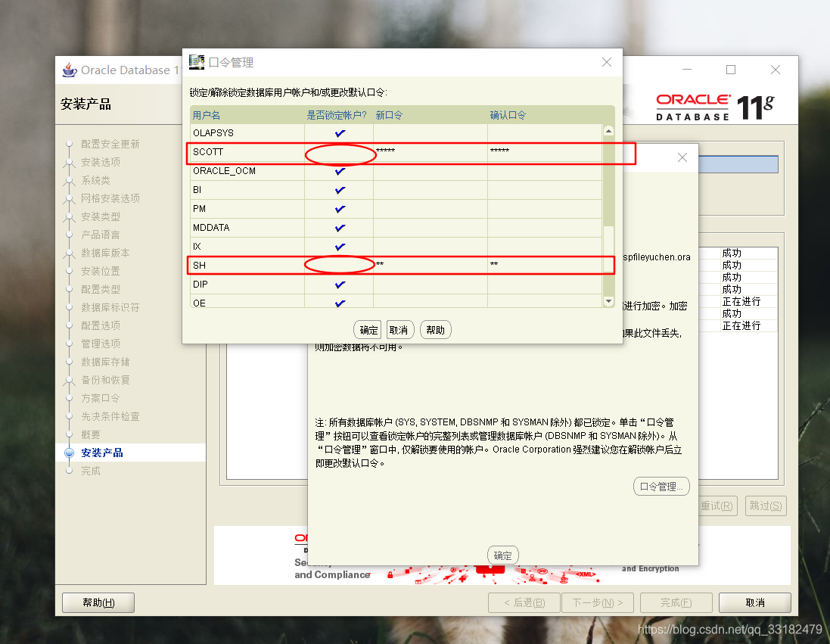Click the 下一步(N) button
Screen dimensions: 830x644
click(x=598, y=602)
